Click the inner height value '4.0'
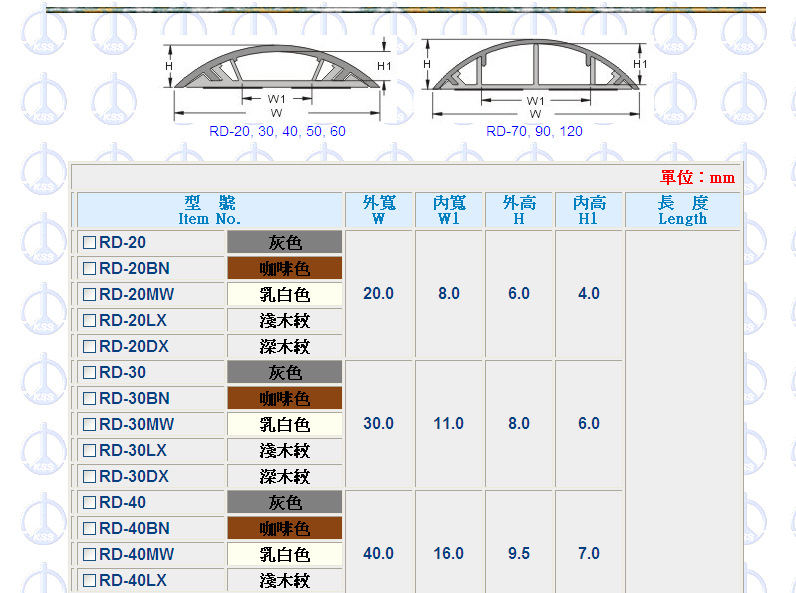This screenshot has width=796, height=593. tap(589, 293)
